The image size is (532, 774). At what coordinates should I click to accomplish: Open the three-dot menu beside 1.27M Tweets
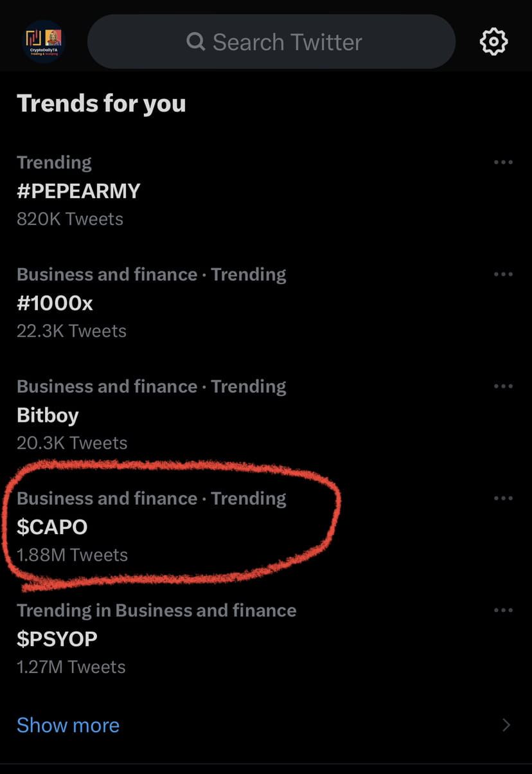point(503,609)
